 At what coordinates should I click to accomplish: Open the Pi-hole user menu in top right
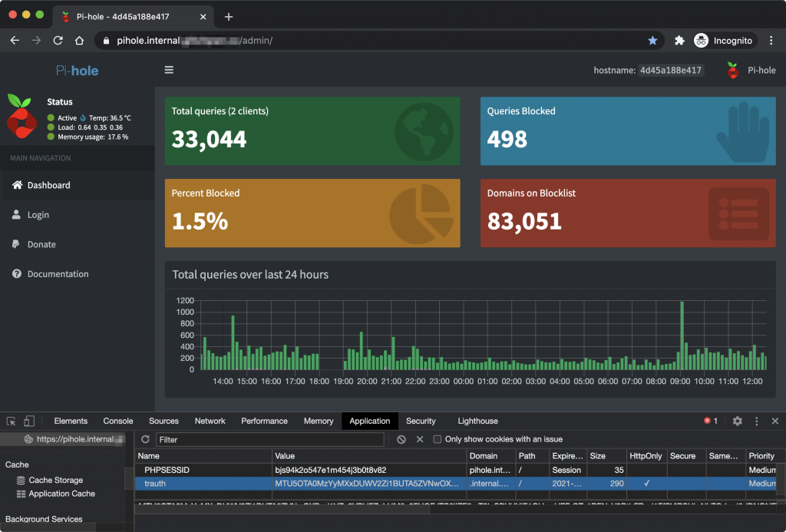751,70
